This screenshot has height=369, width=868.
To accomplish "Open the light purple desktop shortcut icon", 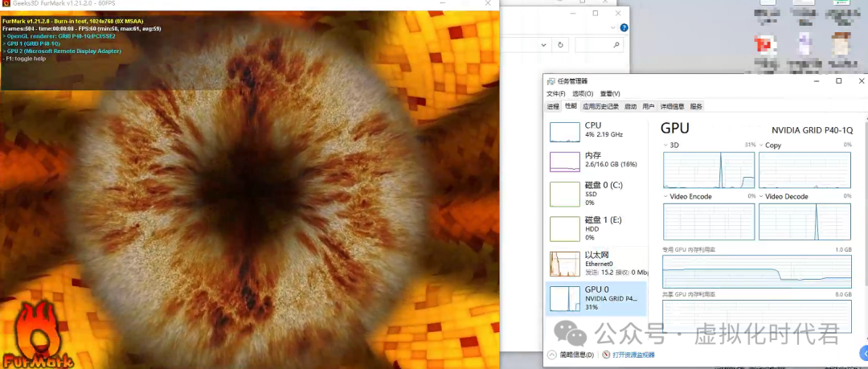I will 804,43.
